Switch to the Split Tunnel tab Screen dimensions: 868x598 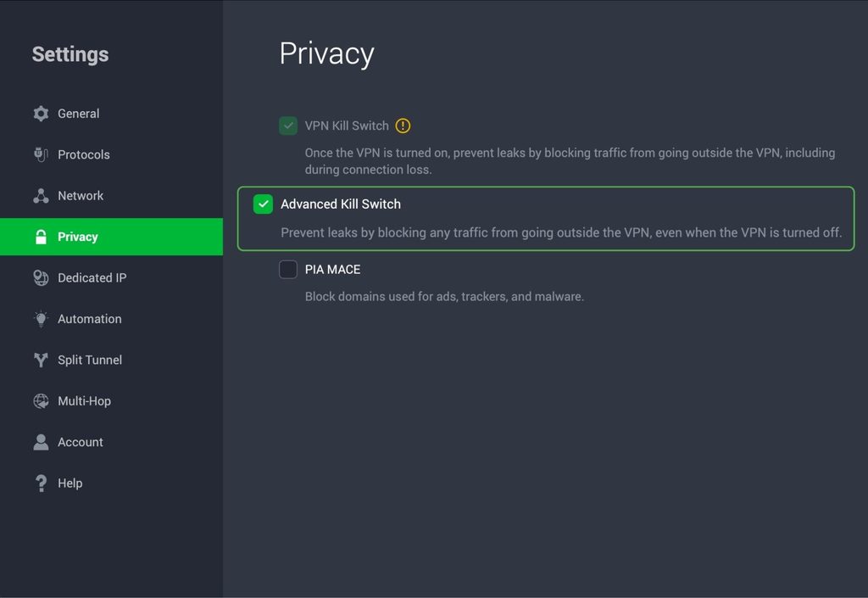[x=111, y=360]
